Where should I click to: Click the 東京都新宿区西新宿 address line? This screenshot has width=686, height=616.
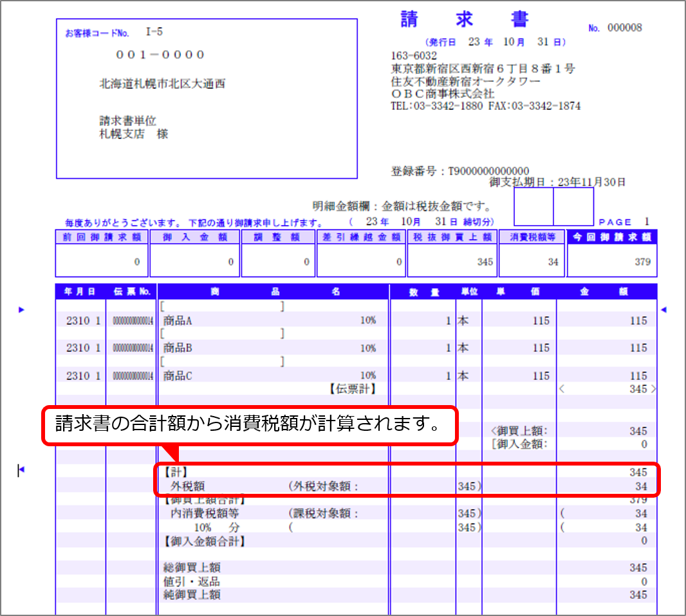483,69
